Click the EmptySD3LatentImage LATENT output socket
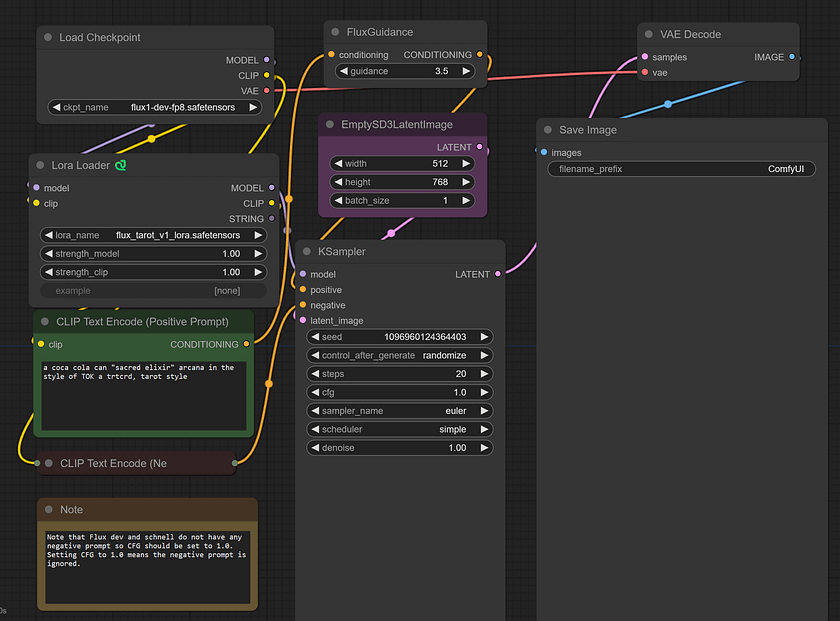Screen dimensions: 840x621 (479, 146)
